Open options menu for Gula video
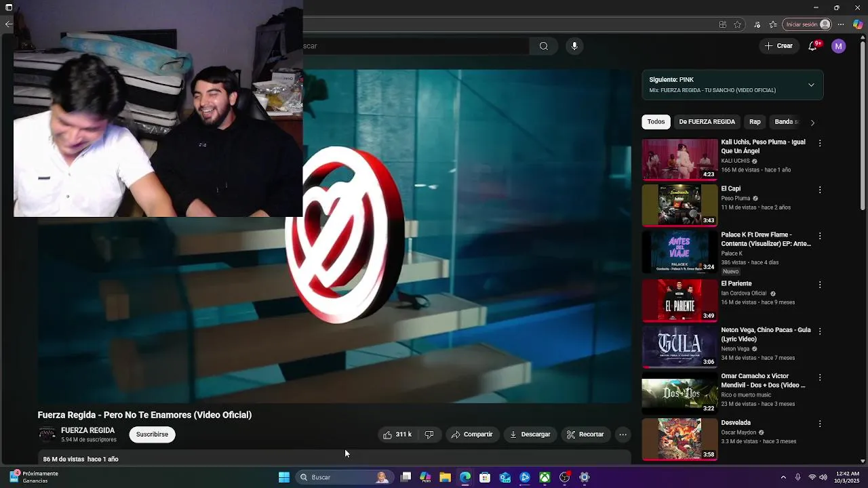868x488 pixels. (820, 331)
